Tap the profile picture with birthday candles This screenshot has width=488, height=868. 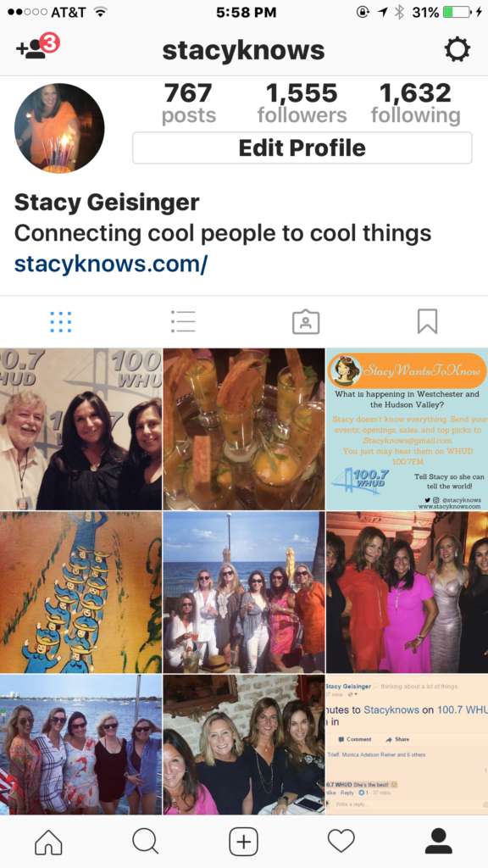59,128
